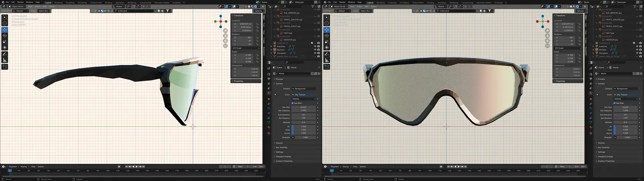Click the zoom magnifier gizmo in left viewport

(x=225, y=31)
